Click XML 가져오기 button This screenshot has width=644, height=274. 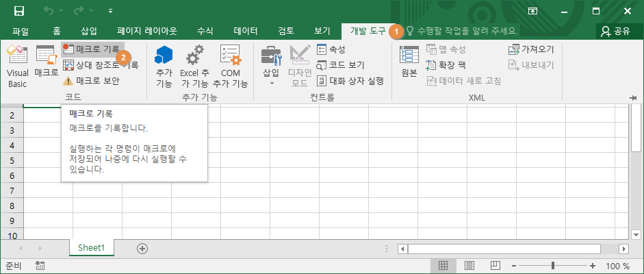pyautogui.click(x=531, y=50)
